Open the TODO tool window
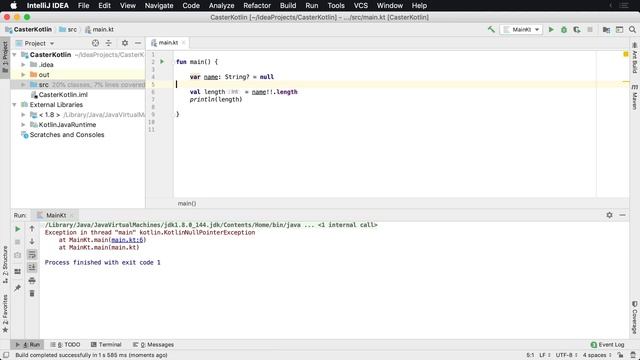Viewport: 640px width, 360px height. pyautogui.click(x=65, y=344)
